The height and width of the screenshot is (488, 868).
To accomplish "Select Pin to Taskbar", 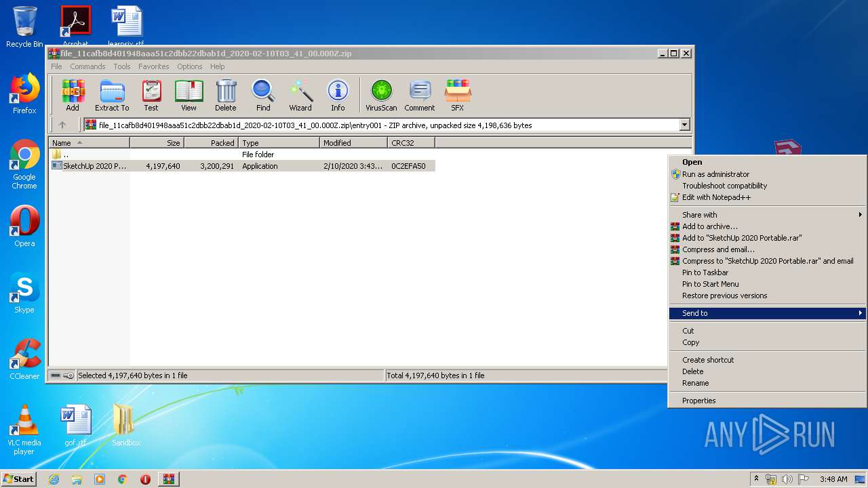I will [x=768, y=272].
